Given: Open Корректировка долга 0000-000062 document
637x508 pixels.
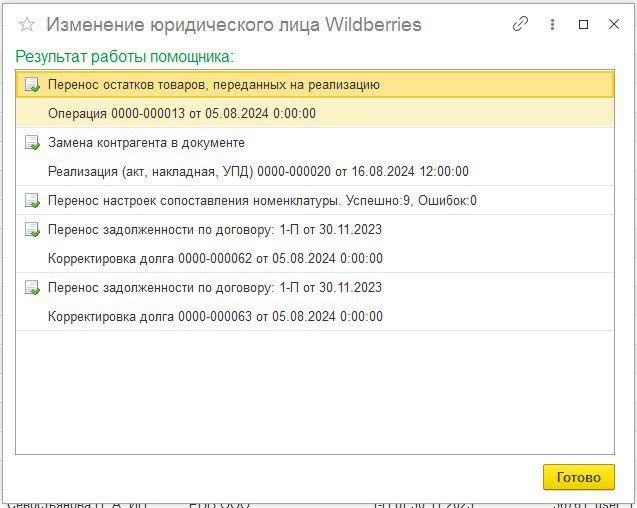Looking at the screenshot, I should [x=215, y=259].
